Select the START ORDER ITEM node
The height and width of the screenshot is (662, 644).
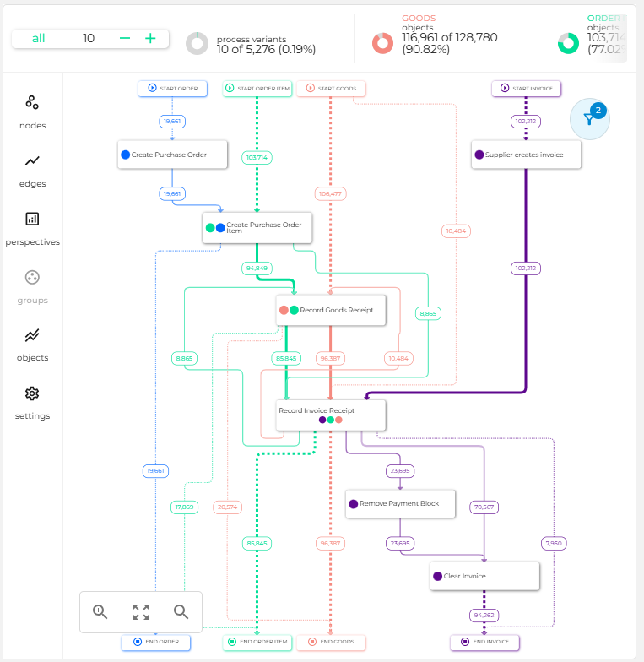pyautogui.click(x=257, y=88)
